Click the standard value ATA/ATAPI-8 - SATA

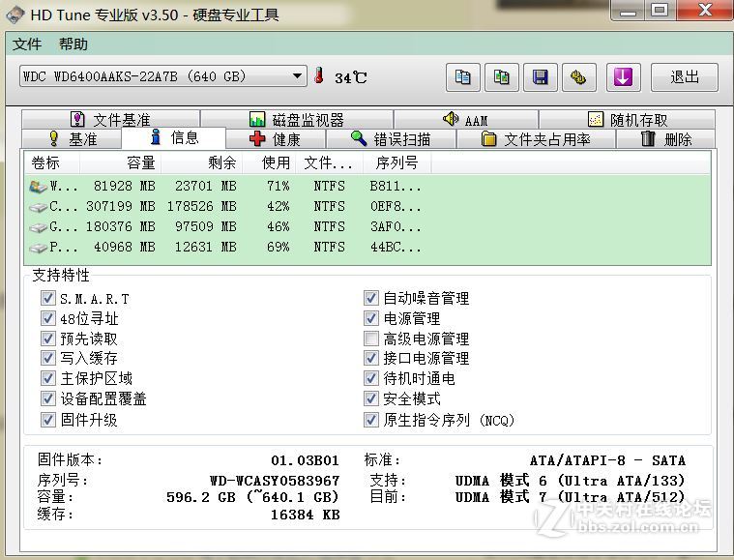[607, 460]
